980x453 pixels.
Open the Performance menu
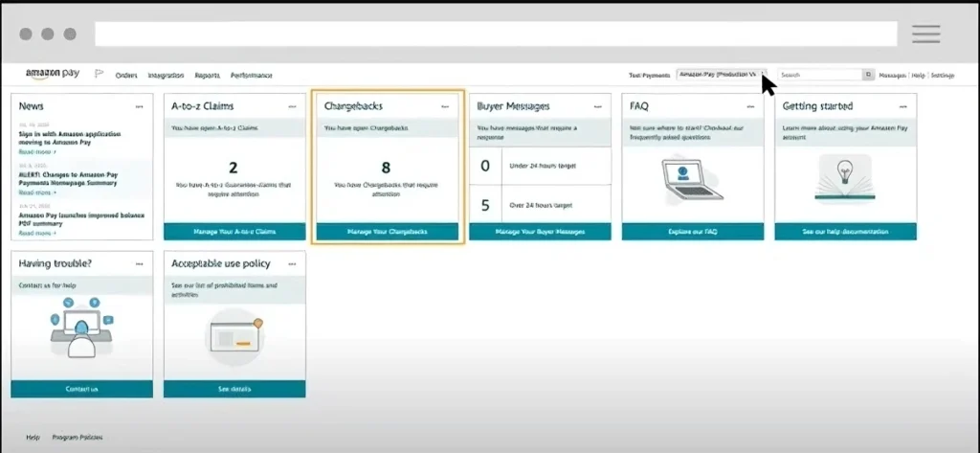(x=252, y=75)
